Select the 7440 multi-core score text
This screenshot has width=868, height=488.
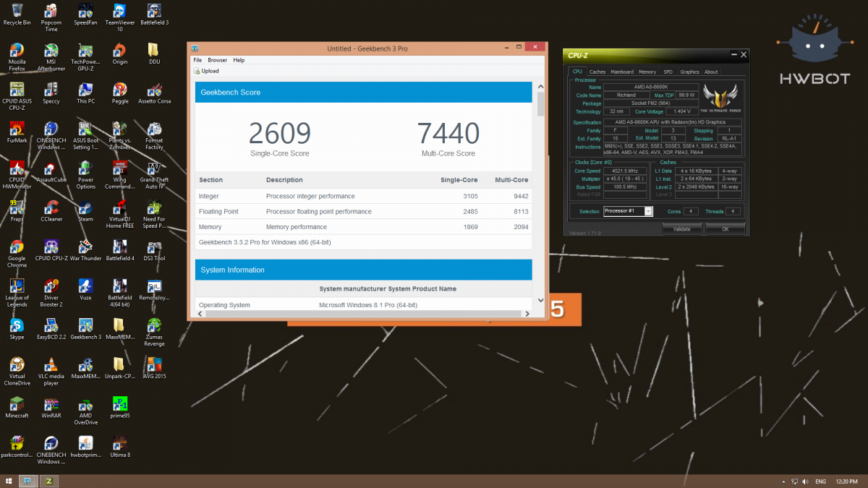pos(448,134)
